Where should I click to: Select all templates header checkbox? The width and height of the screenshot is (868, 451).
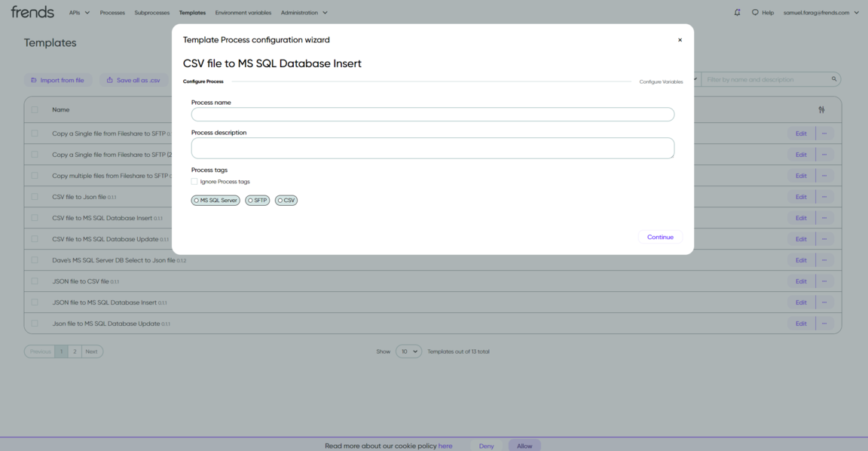35,109
